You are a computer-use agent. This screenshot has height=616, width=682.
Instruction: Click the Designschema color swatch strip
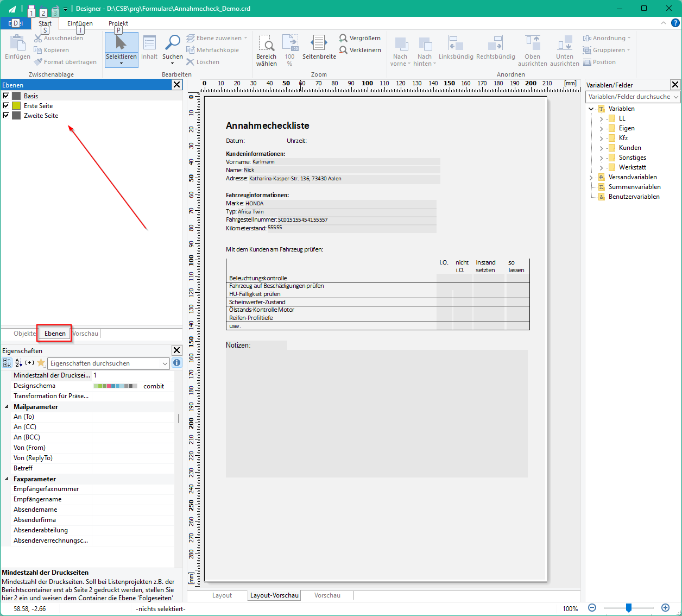(115, 386)
